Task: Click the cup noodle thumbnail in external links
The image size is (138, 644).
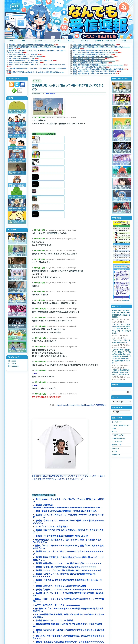Action: [36, 154]
